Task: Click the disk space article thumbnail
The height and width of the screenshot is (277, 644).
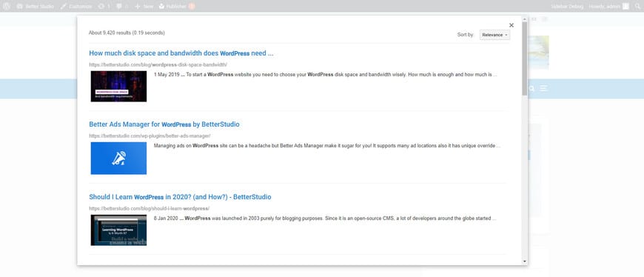Action: click(118, 87)
